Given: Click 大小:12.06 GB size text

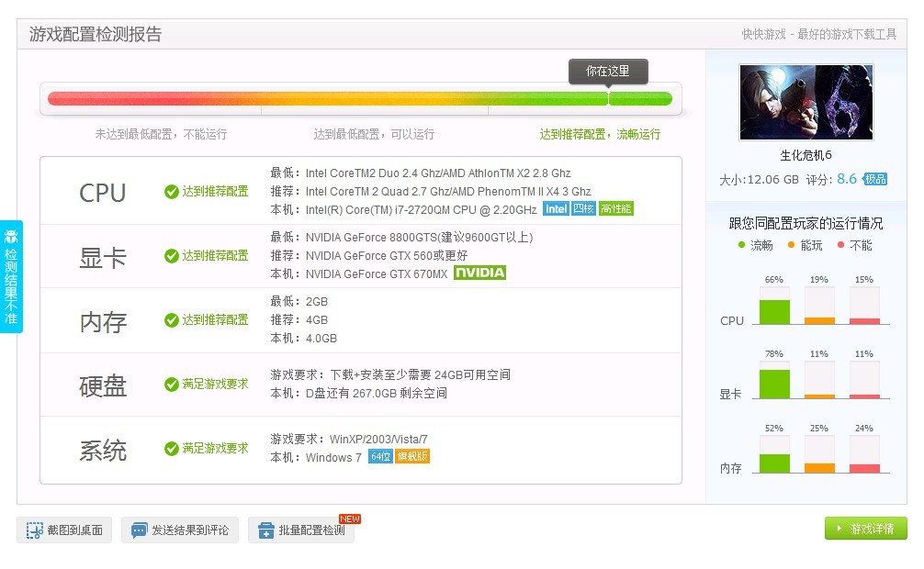Looking at the screenshot, I should pyautogui.click(x=759, y=180).
